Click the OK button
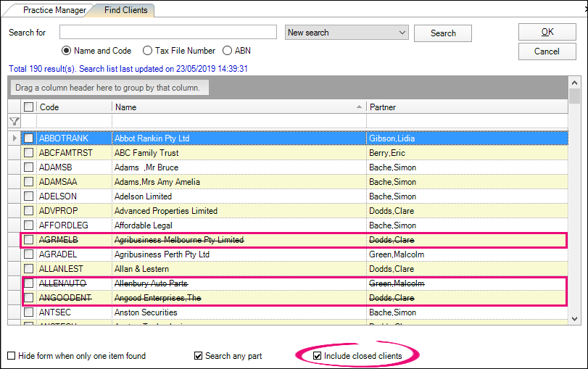 point(547,32)
